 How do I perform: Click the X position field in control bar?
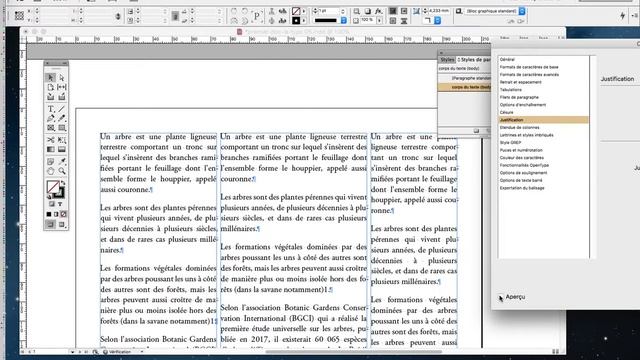[x=55, y=11]
